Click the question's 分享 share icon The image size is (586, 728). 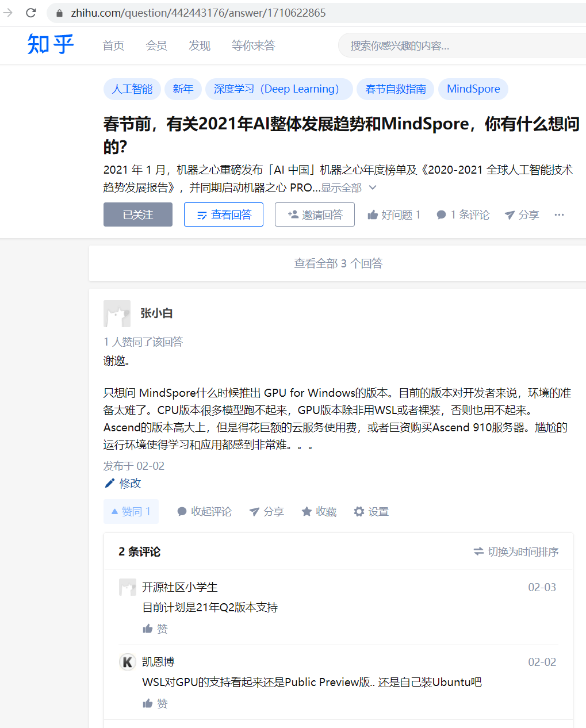click(x=510, y=215)
